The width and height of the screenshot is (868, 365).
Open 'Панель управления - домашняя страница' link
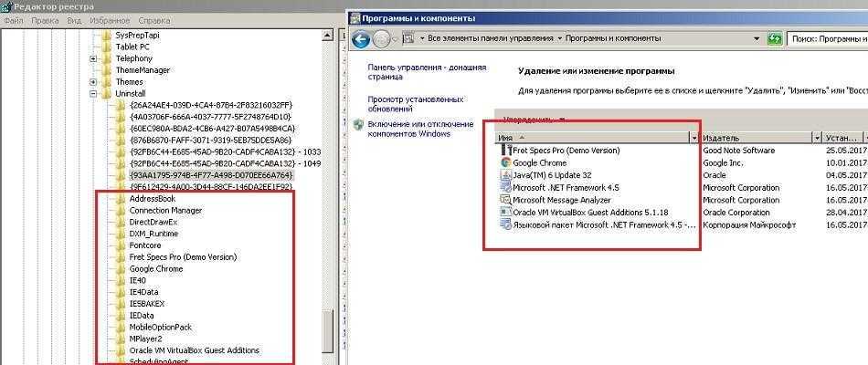pos(427,72)
